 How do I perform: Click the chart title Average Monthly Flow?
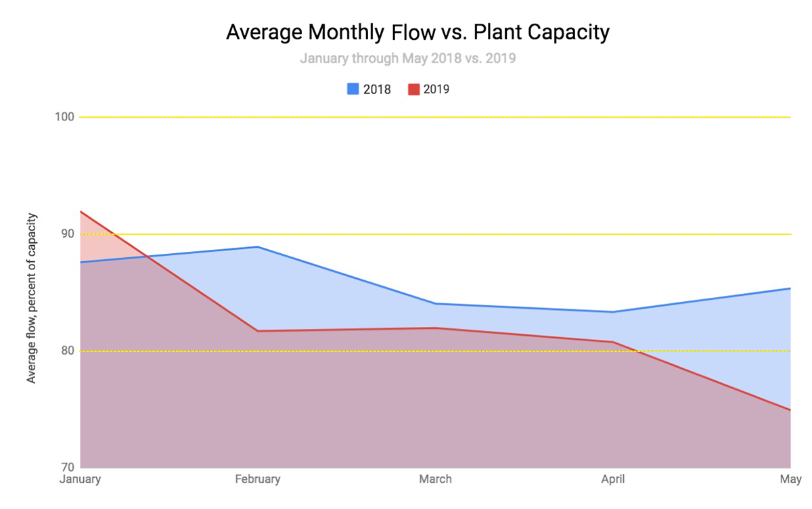coord(418,32)
